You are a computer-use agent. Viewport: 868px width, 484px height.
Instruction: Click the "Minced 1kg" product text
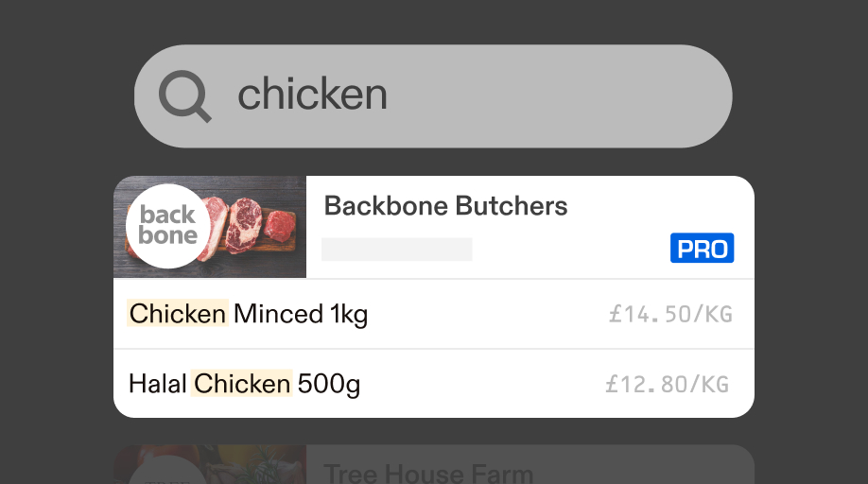tap(301, 314)
